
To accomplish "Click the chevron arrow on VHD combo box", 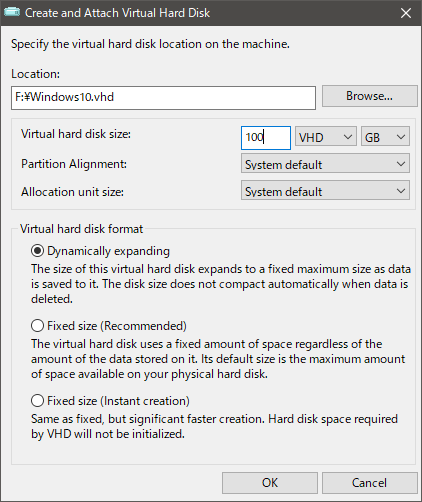I will [x=348, y=137].
